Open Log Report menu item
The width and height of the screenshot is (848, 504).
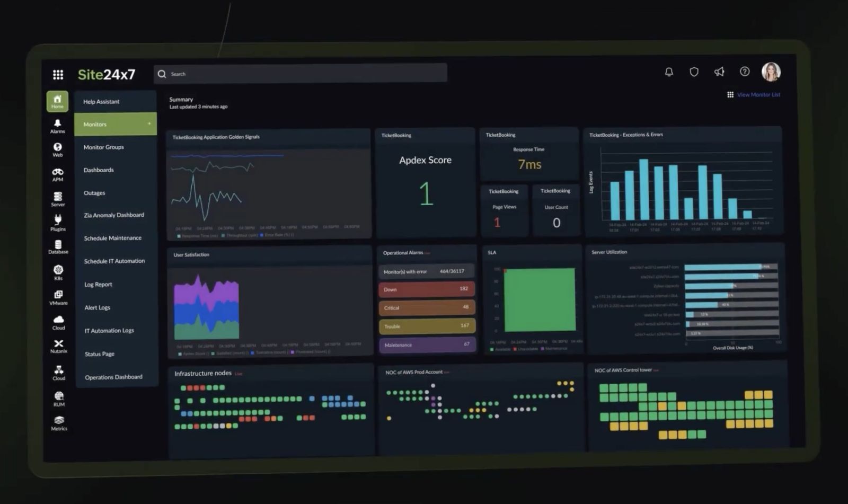[98, 285]
